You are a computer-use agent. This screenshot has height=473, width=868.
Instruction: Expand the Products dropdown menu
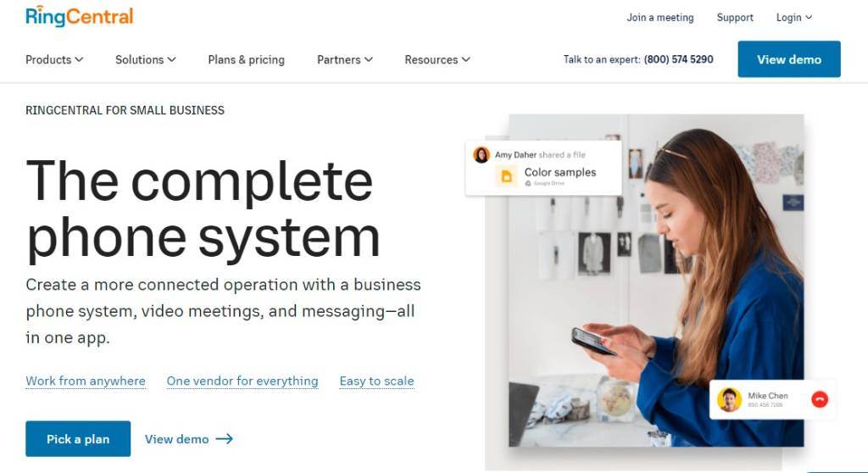click(54, 59)
